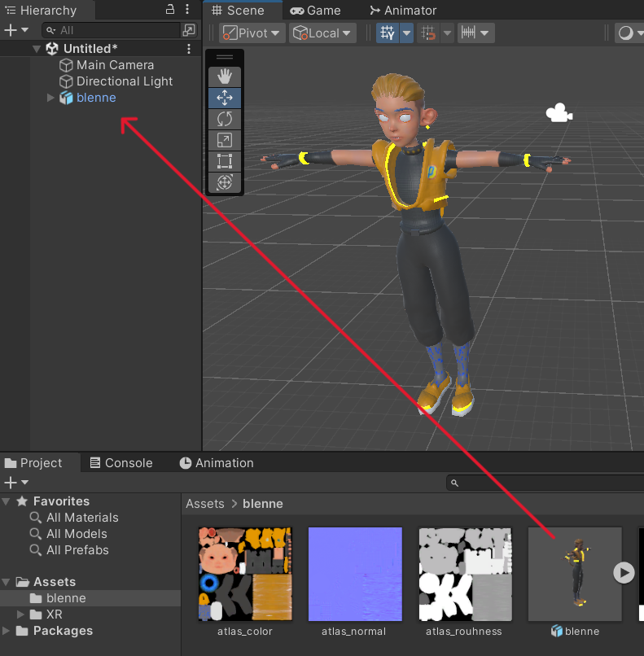Toggle grid snapping in the Scene toolbar
This screenshot has height=656, width=644.
pos(428,33)
